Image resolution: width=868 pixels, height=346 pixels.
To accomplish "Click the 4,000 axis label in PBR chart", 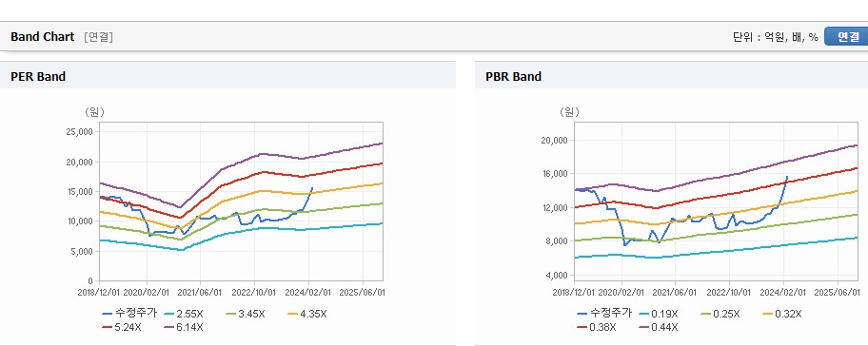I will pyautogui.click(x=558, y=276).
